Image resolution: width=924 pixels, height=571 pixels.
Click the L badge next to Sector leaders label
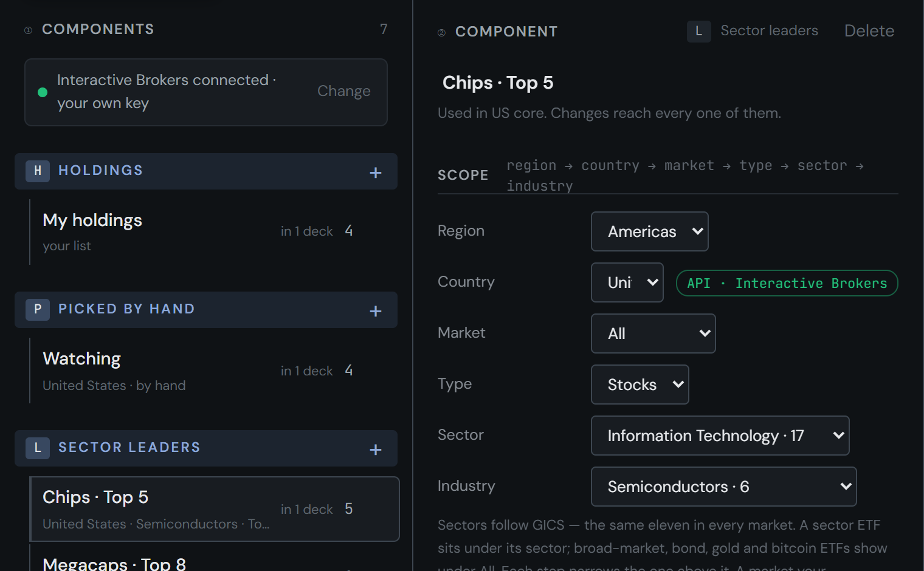coord(699,31)
